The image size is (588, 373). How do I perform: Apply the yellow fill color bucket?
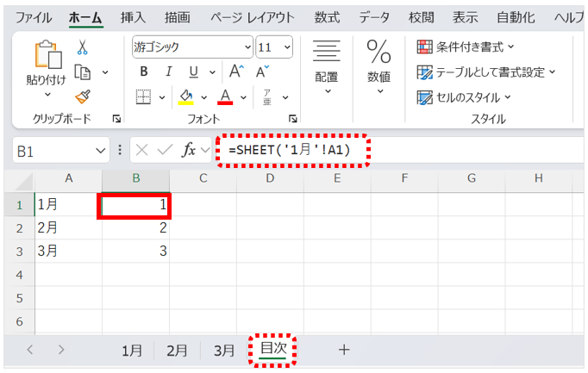(185, 97)
